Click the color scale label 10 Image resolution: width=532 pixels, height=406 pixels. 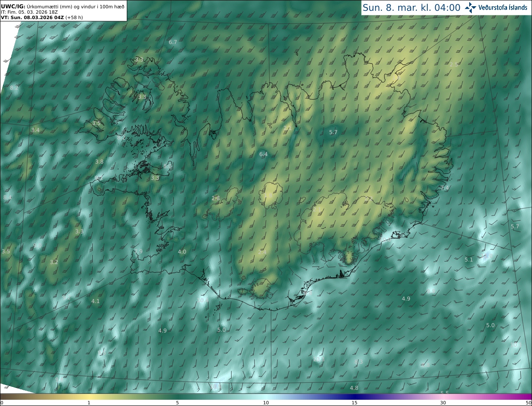(x=266, y=403)
